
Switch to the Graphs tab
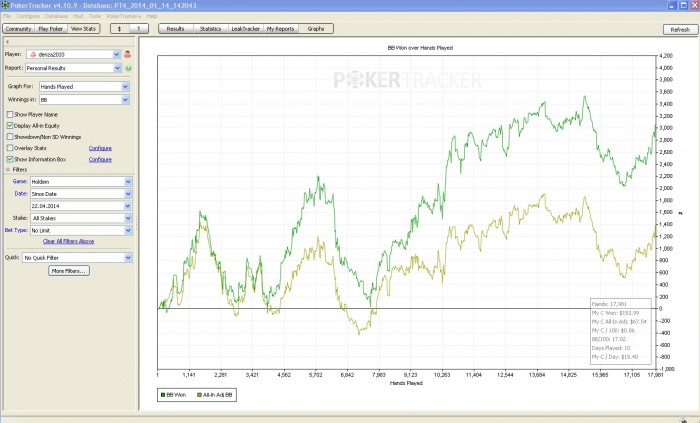(316, 29)
